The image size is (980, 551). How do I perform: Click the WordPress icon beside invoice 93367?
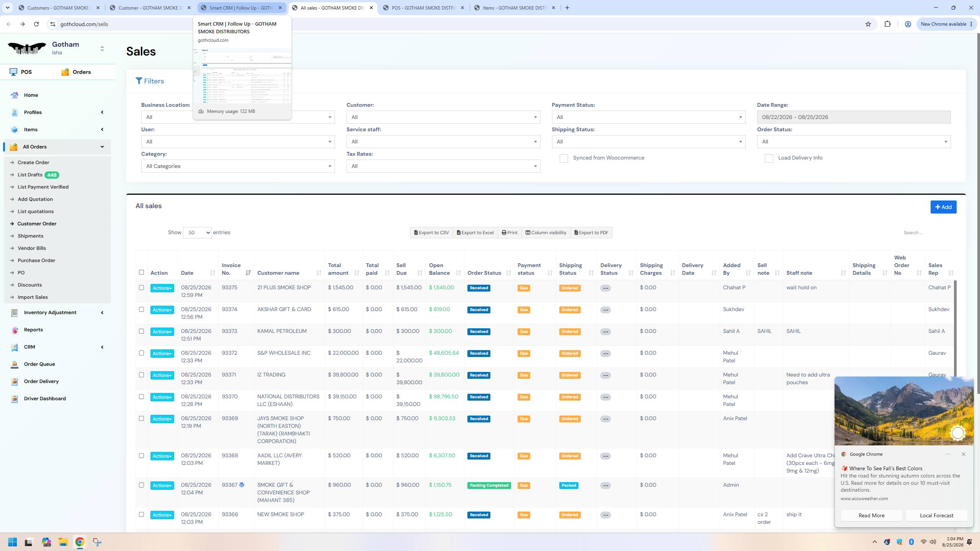[x=242, y=485]
